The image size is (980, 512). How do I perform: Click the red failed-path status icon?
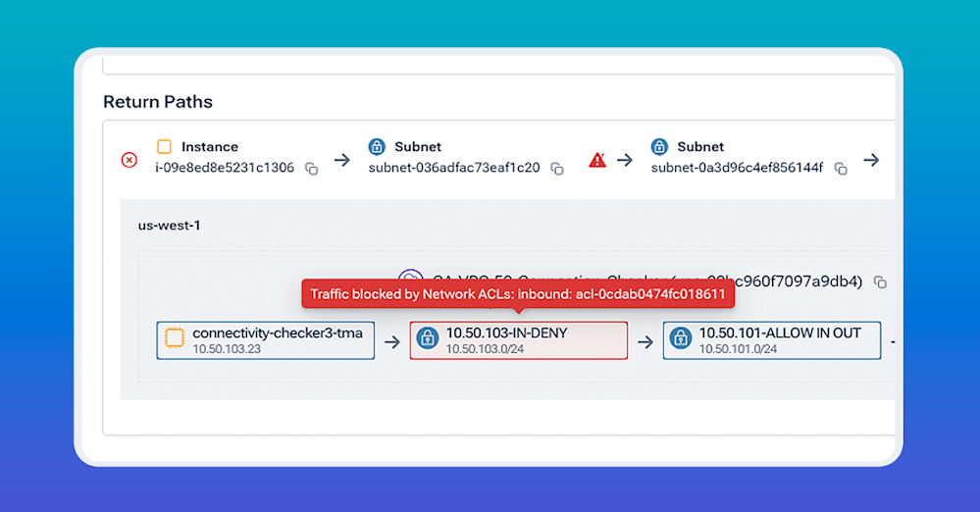click(x=129, y=160)
